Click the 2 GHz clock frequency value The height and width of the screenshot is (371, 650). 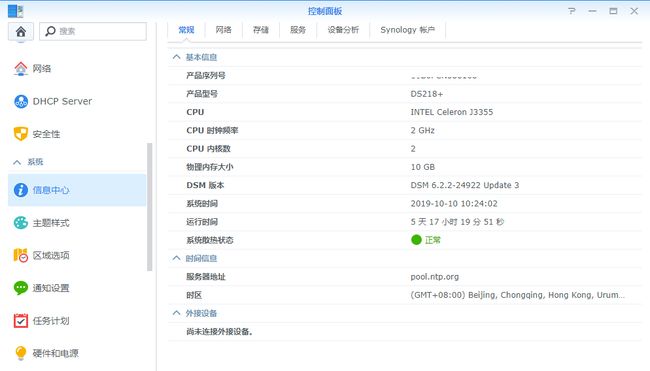(x=422, y=130)
